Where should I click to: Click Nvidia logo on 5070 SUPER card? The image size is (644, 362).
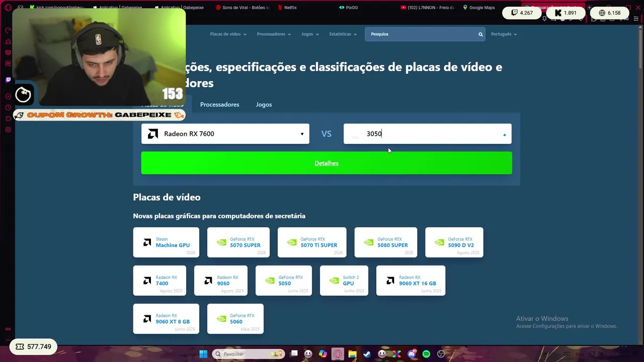221,242
